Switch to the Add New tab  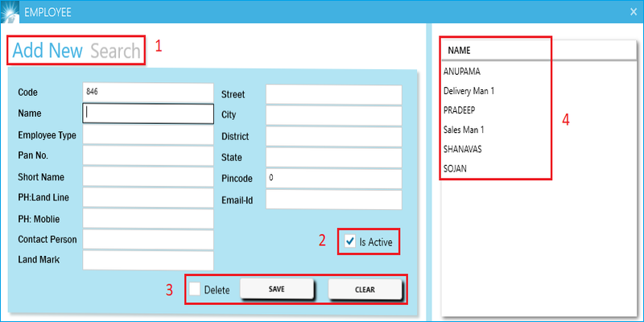[x=47, y=52]
